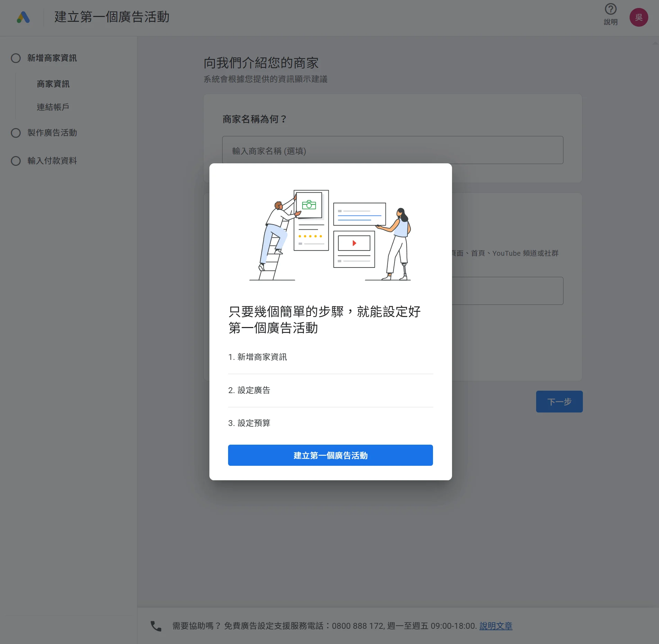Select the 製作廣告活動 step circle
The height and width of the screenshot is (644, 659).
16,133
